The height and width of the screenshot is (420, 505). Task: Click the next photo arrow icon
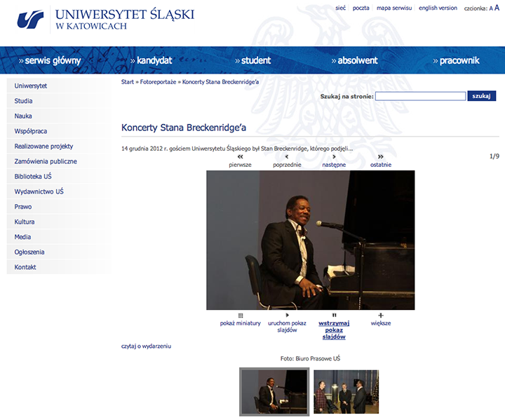334,157
